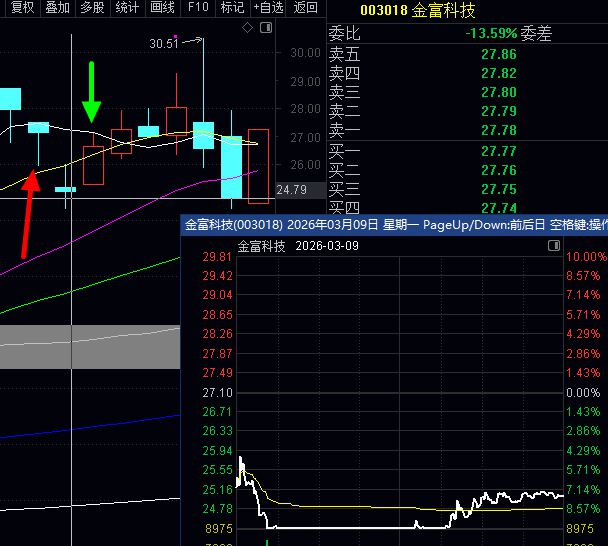This screenshot has height=546, width=608.
Task: Toggle the panel icon in intraday popup
Action: pos(554,245)
